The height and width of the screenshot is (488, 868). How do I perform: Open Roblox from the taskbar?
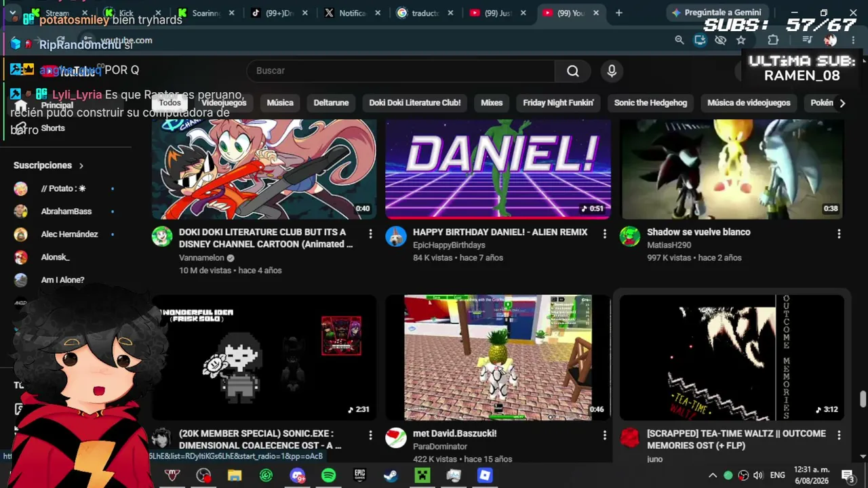tap(485, 476)
